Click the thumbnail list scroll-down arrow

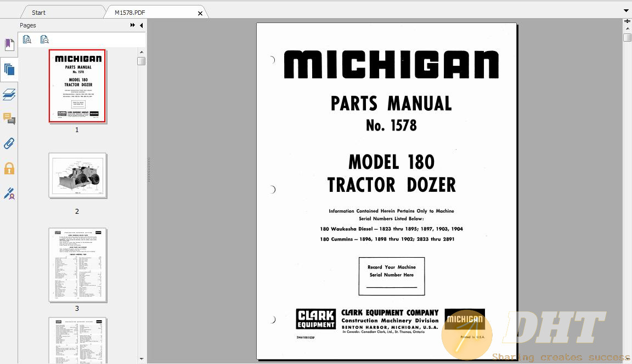[x=142, y=359]
